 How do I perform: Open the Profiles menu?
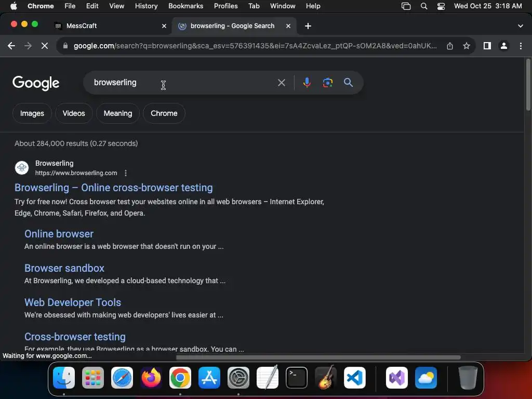tap(225, 6)
